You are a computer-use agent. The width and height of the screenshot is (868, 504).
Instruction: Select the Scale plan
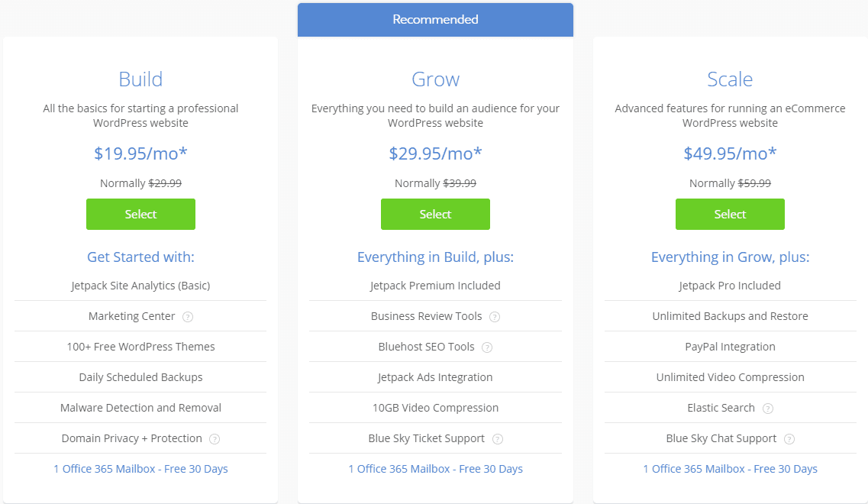(x=730, y=215)
